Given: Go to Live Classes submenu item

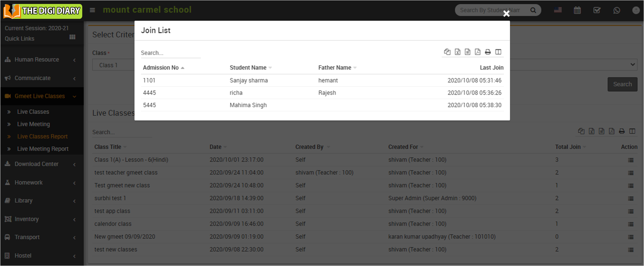Looking at the screenshot, I should (x=33, y=112).
